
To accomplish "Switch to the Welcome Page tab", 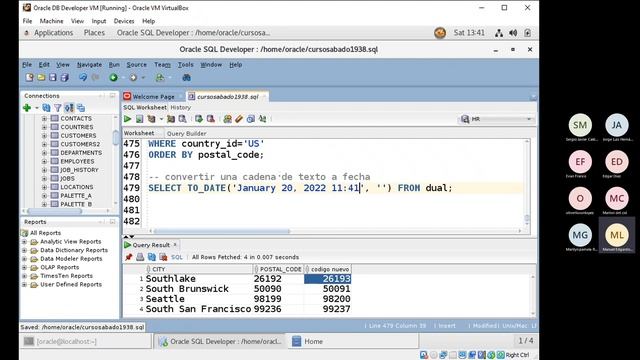I will click(153, 97).
